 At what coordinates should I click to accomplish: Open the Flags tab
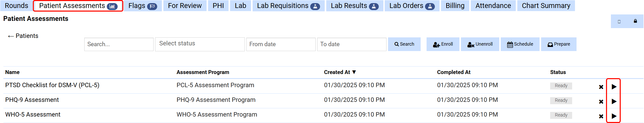142,6
